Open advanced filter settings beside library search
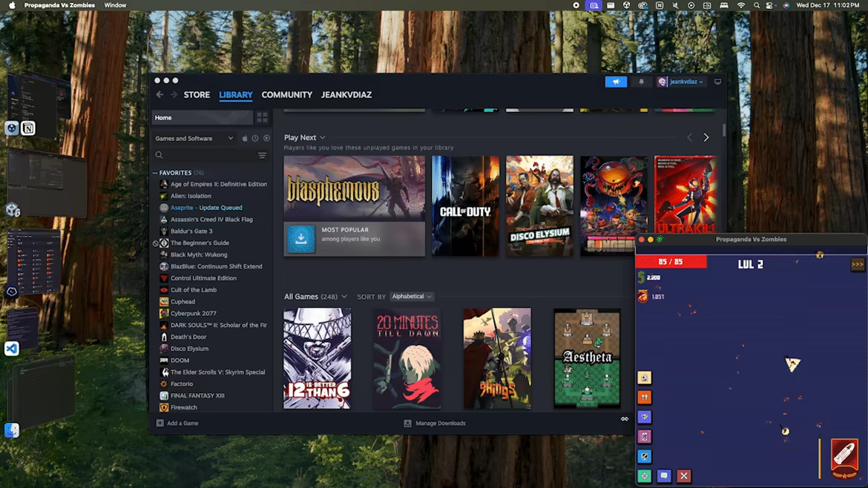This screenshot has height=488, width=868. click(x=262, y=156)
